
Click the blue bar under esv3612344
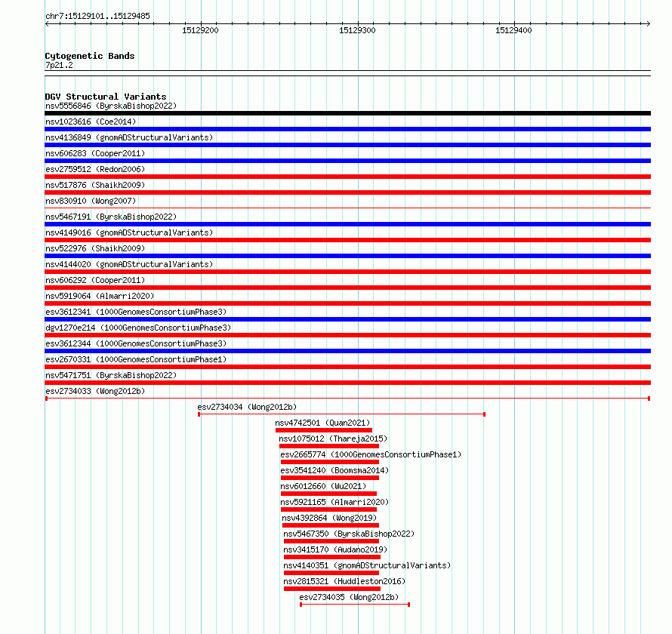(x=347, y=351)
